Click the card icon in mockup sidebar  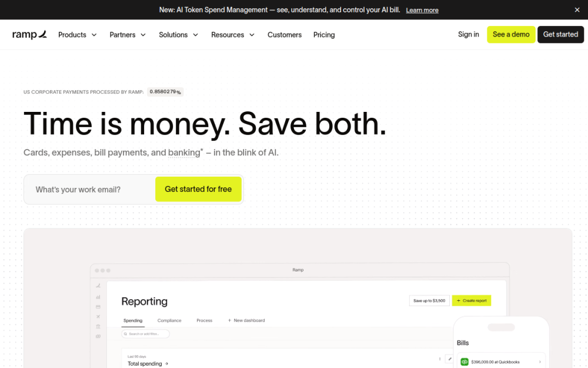pos(98,307)
